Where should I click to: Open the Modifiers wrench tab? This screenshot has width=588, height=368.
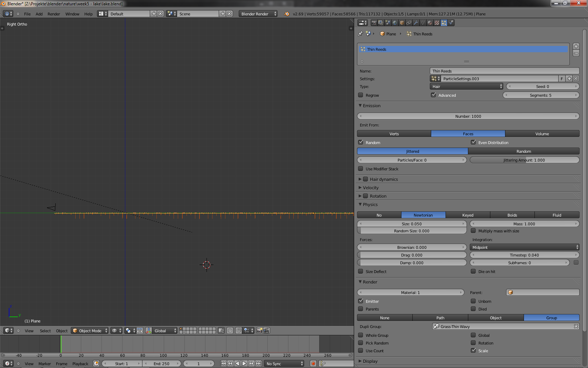(416, 23)
